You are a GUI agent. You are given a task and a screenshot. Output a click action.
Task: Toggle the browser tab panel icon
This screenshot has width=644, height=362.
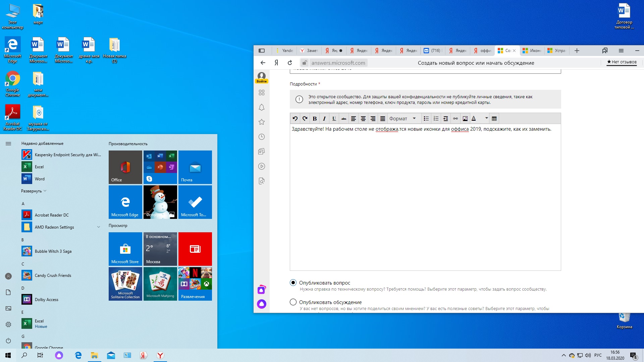coord(262,51)
